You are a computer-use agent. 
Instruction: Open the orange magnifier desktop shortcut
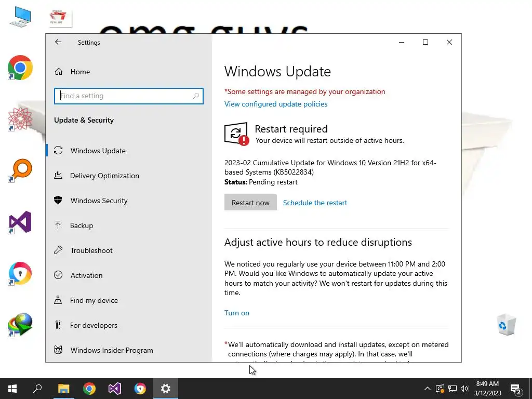coord(21,170)
